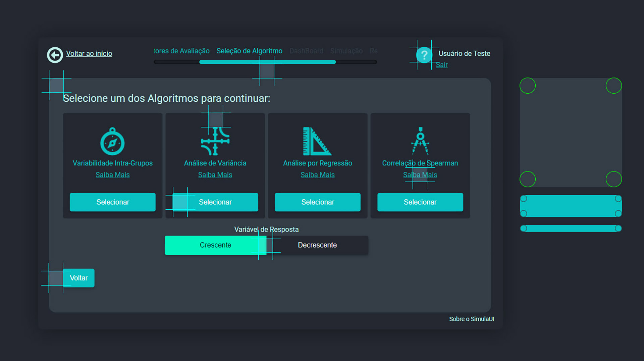This screenshot has height=361, width=644.
Task: Click the Usuário de Teste username
Action: pos(464,53)
